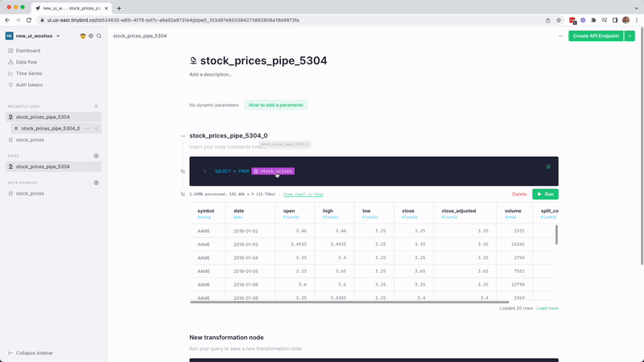Add a new pipe with plus icon
Viewport: 644px width, 362px height.
click(96, 156)
